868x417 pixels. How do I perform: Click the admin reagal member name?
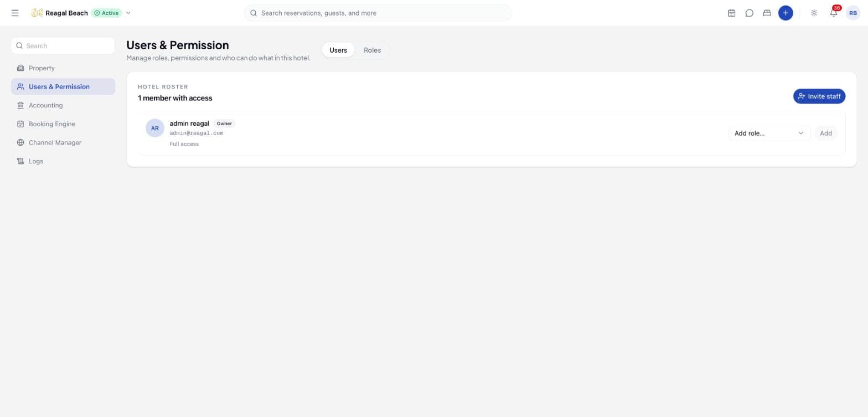189,123
